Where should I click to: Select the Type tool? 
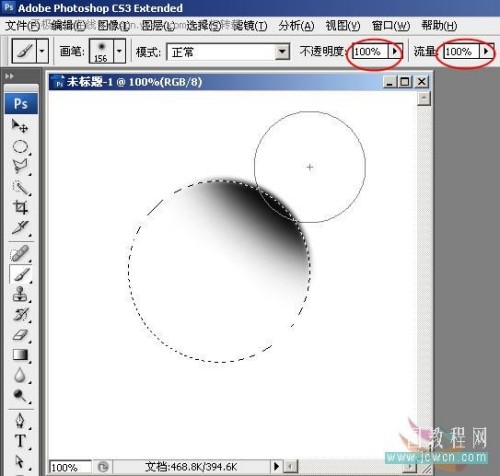20,441
